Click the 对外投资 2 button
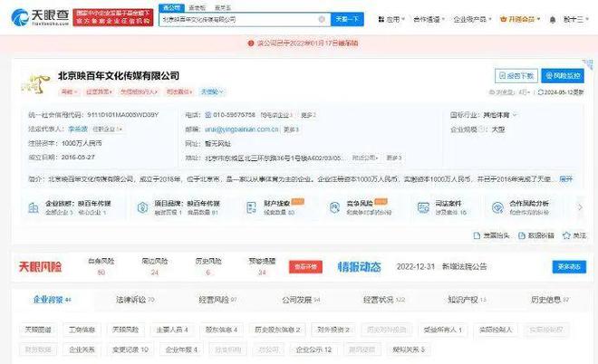Screen dimensions: 598x364 pos(333,330)
